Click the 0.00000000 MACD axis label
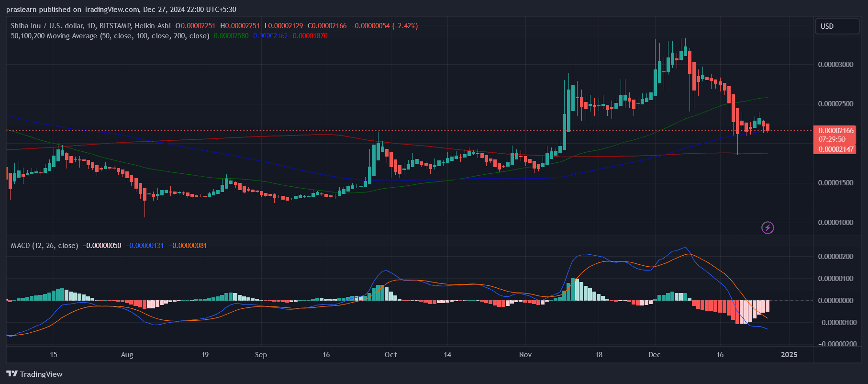 [835, 301]
